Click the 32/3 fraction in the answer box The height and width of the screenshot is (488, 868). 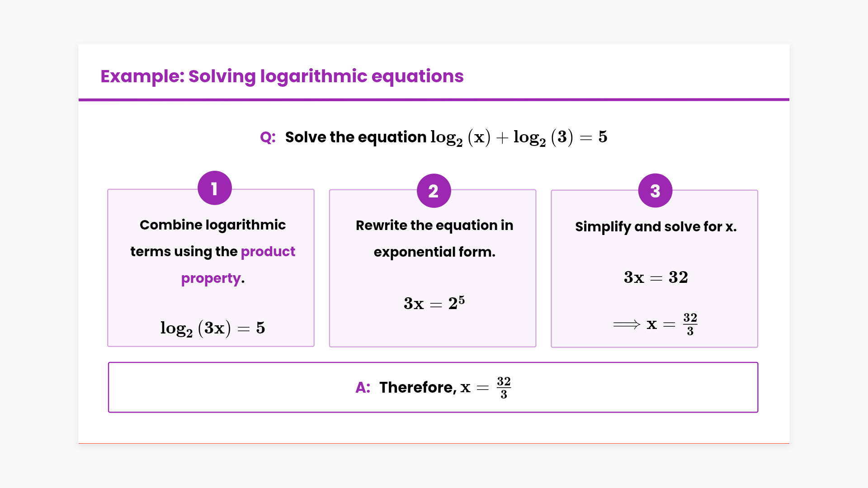point(504,388)
